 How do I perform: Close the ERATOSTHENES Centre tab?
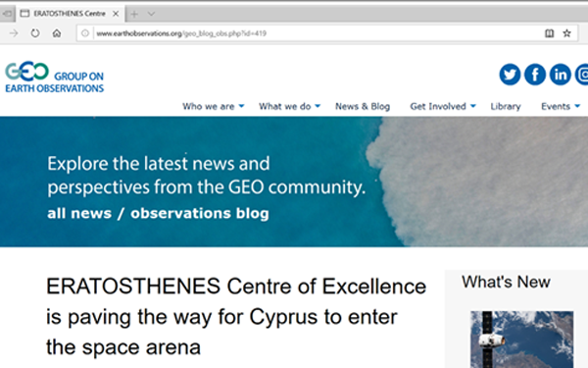(x=116, y=14)
